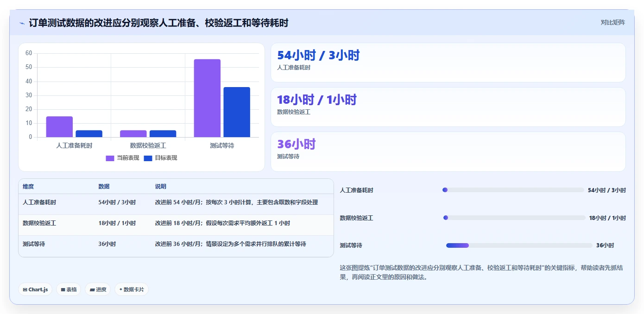The width and height of the screenshot is (644, 314).
Task: Select the 18小时 / 1小时 data card
Action: tap(448, 107)
